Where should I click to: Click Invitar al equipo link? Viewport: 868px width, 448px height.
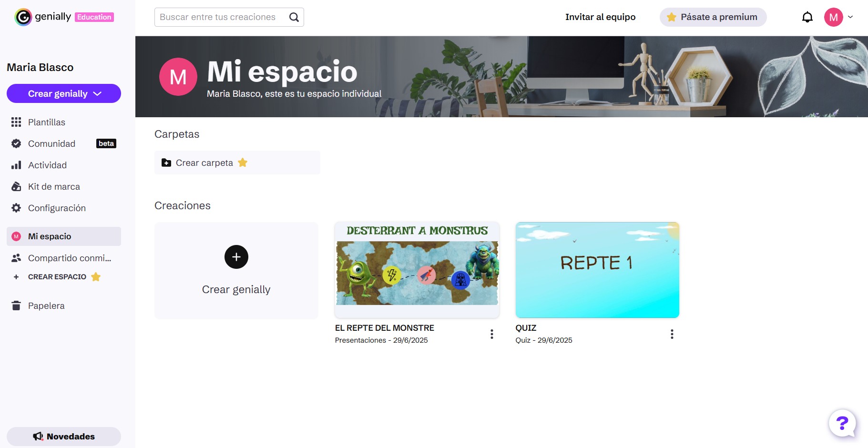pyautogui.click(x=600, y=17)
